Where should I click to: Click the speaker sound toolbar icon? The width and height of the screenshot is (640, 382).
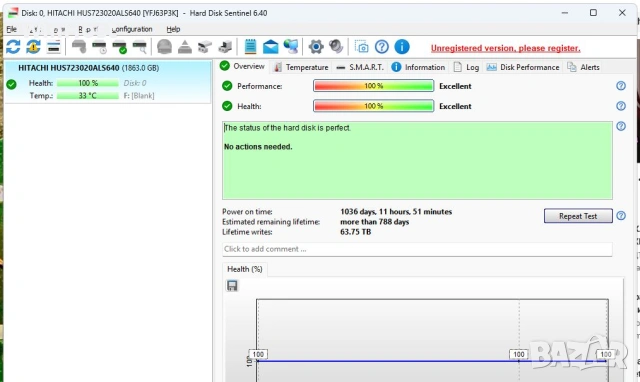336,47
